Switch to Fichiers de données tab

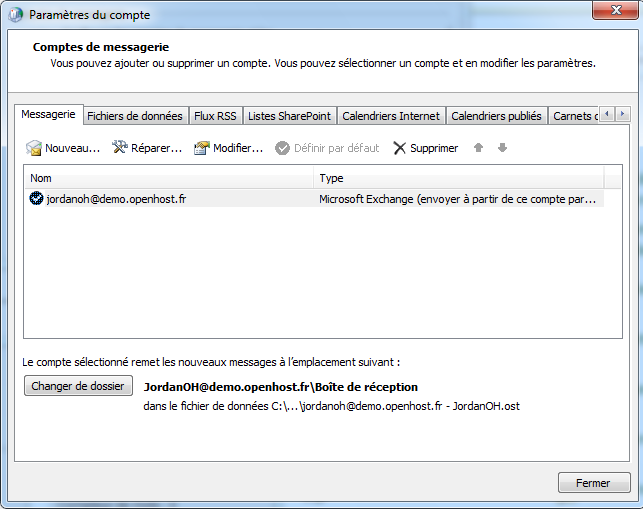coord(135,116)
